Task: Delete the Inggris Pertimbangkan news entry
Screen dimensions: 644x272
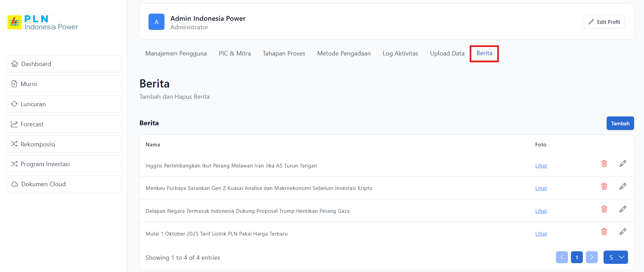Action: (x=604, y=164)
